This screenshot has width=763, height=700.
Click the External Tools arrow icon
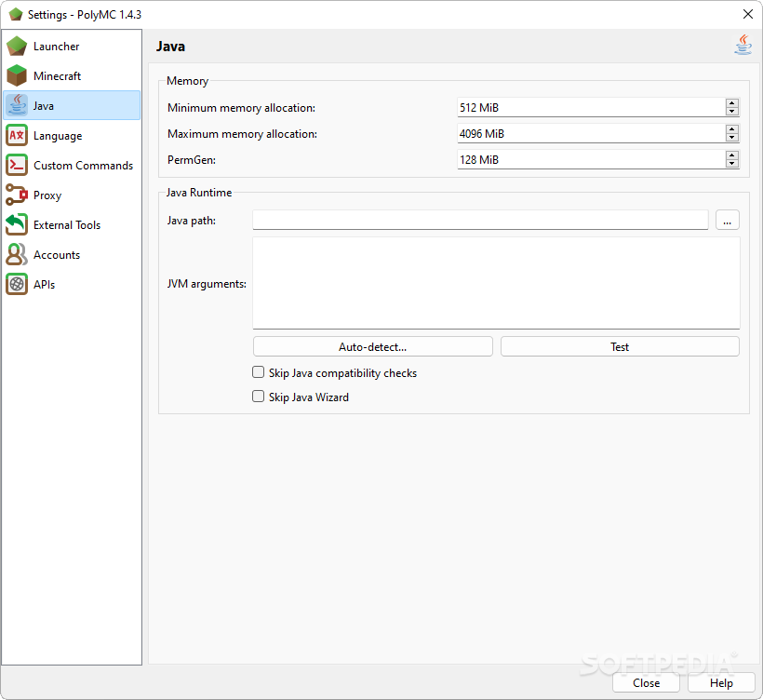click(17, 224)
